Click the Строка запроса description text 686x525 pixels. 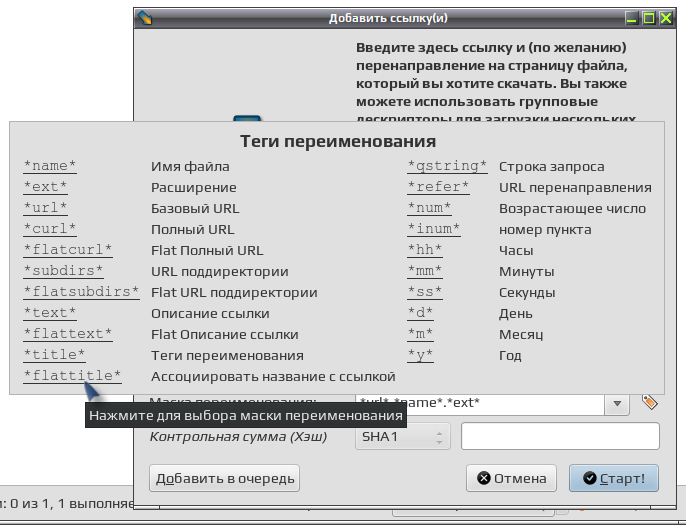coord(552,167)
